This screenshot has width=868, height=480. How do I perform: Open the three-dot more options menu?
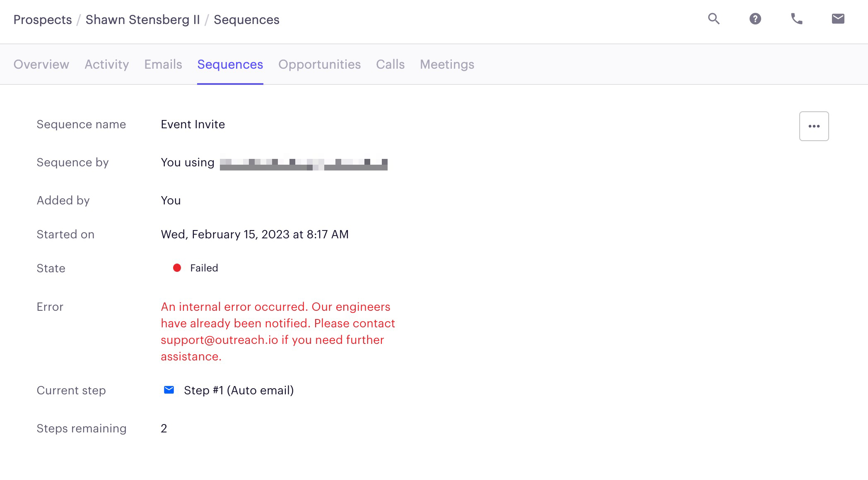pos(814,126)
